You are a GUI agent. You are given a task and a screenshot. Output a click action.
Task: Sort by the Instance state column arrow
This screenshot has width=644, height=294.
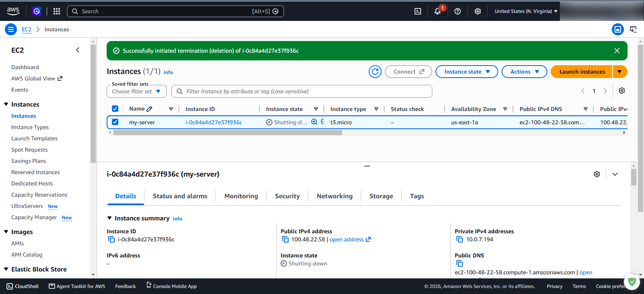coord(316,109)
